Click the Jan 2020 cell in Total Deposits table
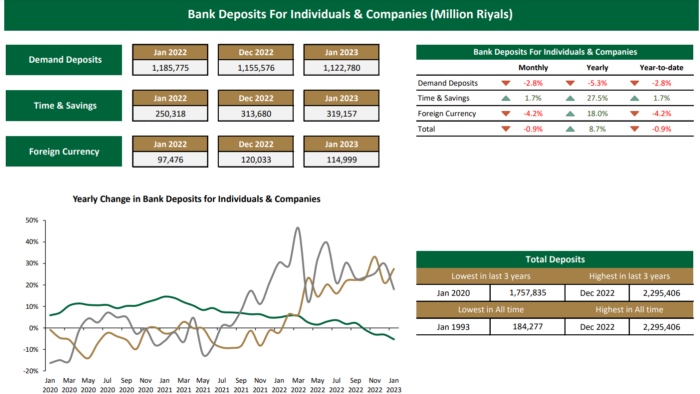The image size is (700, 394). 453,293
